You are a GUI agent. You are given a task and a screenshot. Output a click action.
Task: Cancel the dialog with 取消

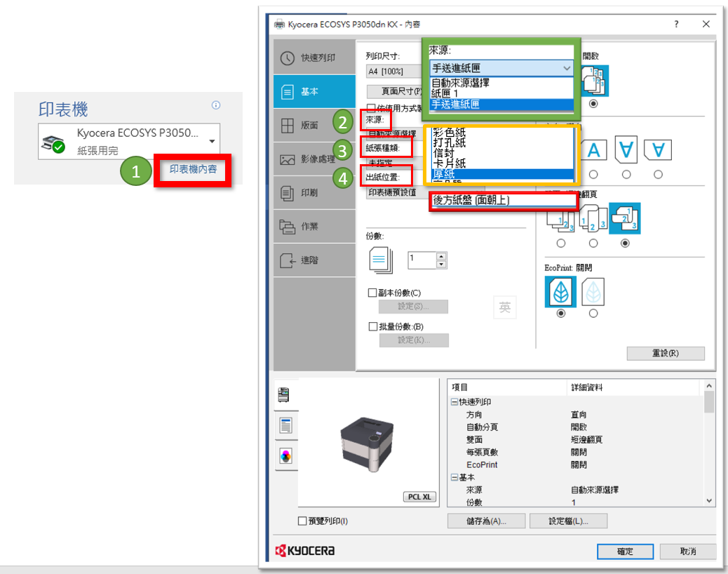(x=687, y=552)
